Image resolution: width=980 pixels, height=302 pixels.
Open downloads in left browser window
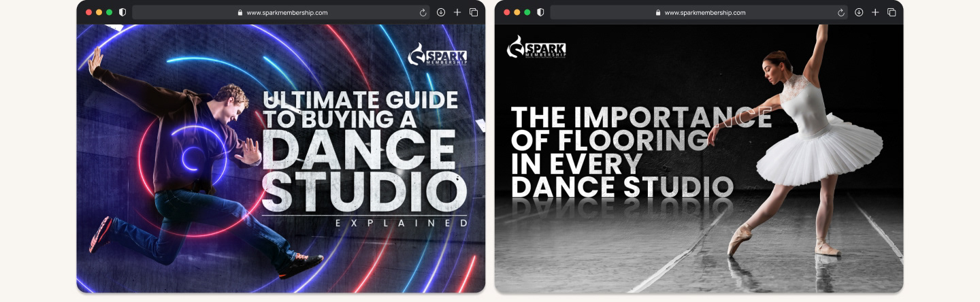click(441, 12)
